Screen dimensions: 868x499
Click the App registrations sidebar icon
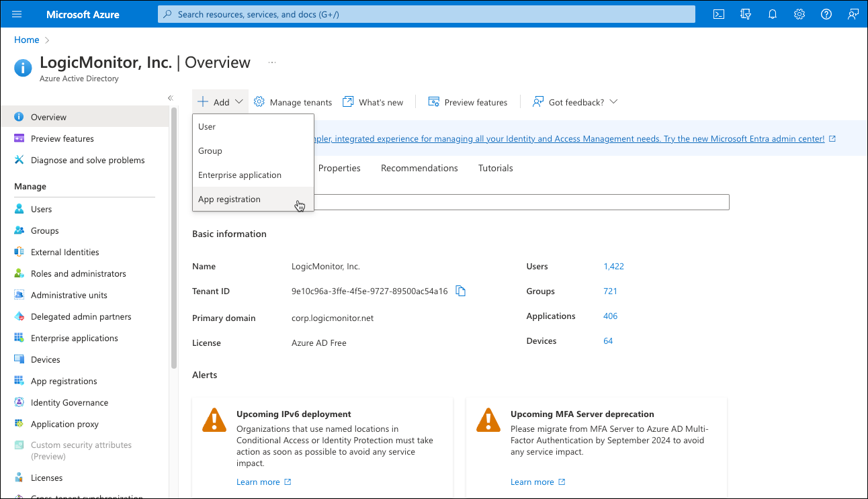(19, 381)
